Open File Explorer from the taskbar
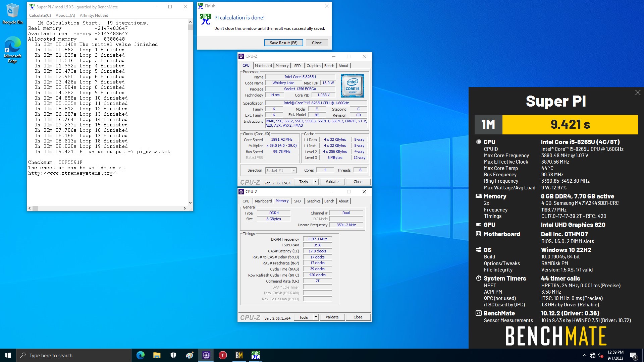This screenshot has height=362, width=644. tap(157, 355)
